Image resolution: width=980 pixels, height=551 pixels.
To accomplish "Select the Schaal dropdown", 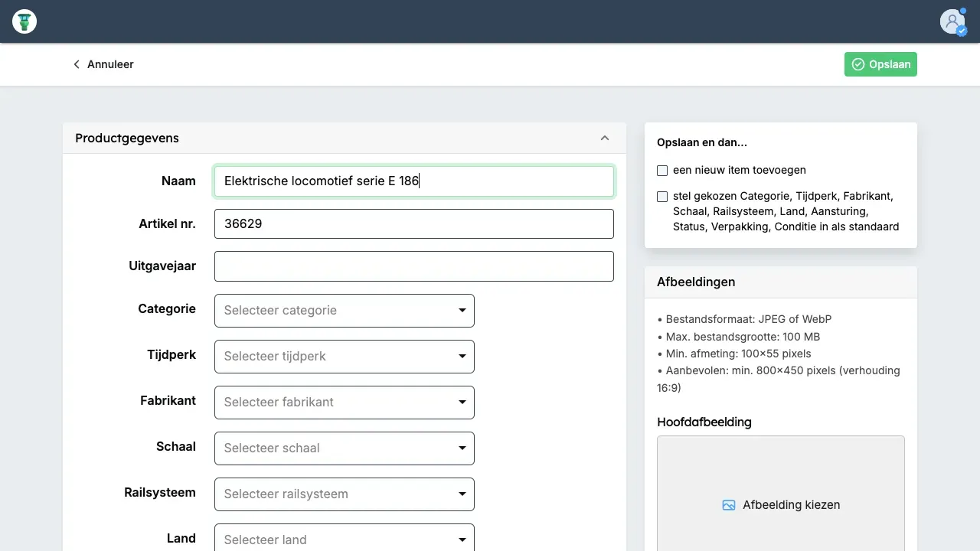I will click(x=345, y=448).
